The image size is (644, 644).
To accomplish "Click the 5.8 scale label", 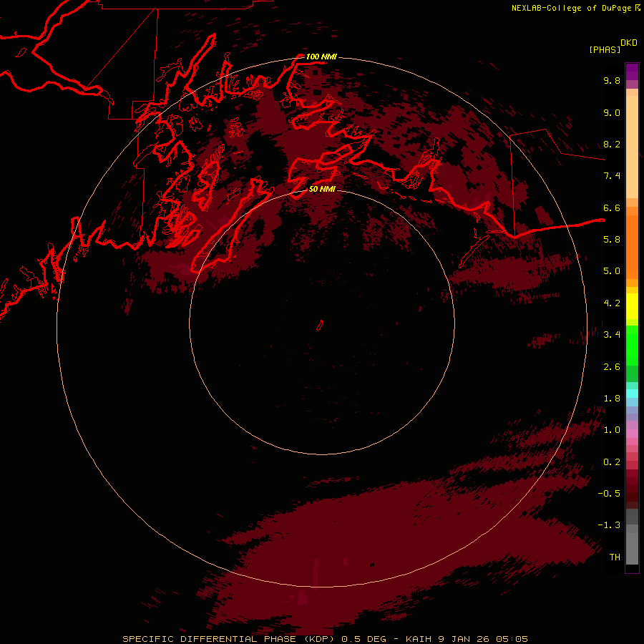I will click(612, 239).
